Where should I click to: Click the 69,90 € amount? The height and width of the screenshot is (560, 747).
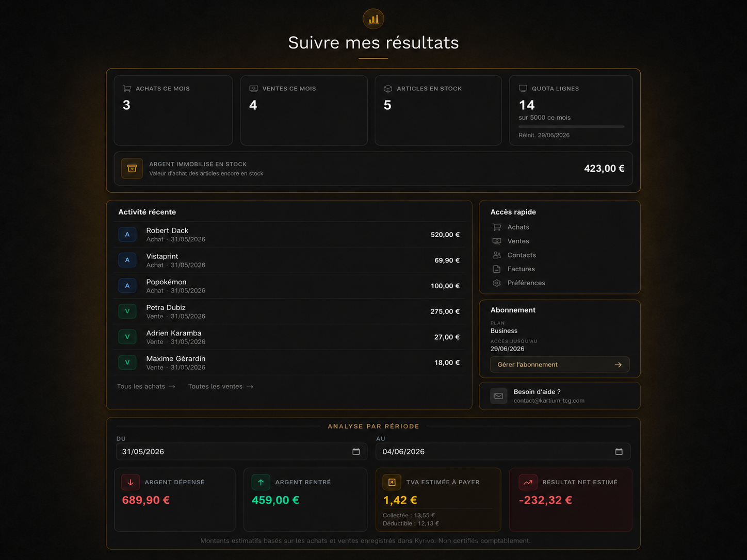[447, 260]
